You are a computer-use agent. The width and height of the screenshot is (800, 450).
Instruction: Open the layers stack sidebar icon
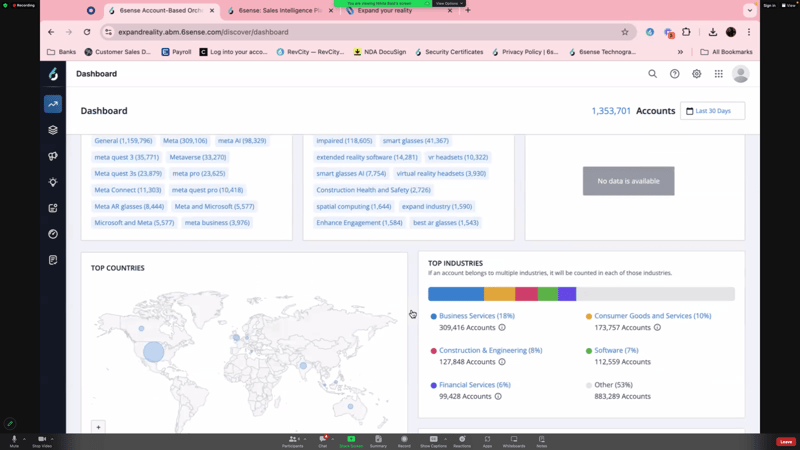point(53,130)
